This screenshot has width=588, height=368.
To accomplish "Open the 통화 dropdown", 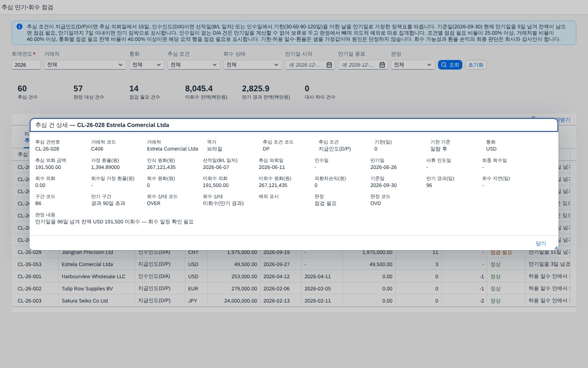I will [147, 65].
